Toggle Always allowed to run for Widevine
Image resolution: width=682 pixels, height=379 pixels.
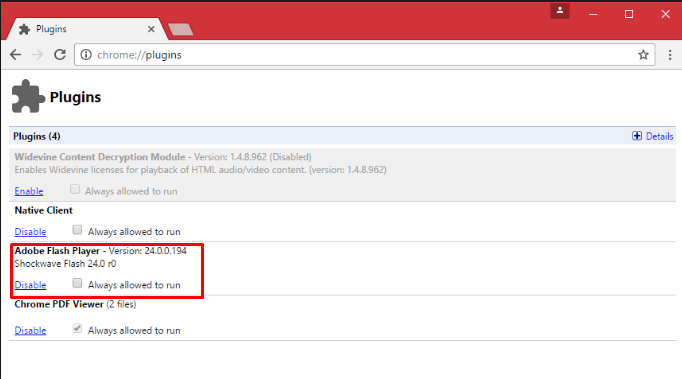[75, 189]
